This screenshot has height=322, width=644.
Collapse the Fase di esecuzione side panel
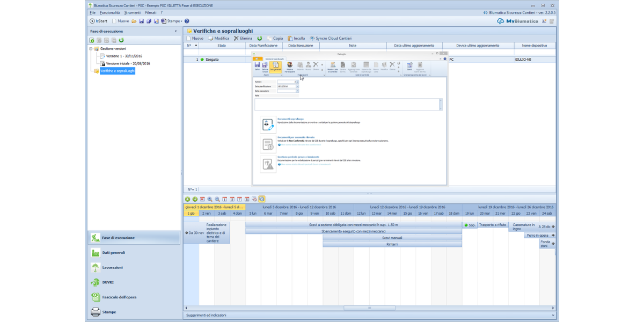pos(176,31)
